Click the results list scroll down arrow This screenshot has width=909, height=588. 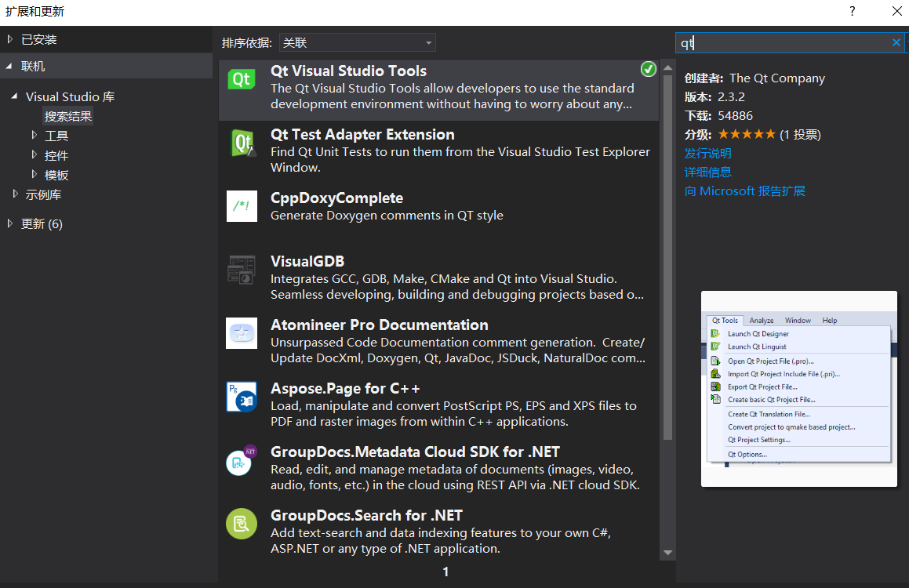pos(668,553)
